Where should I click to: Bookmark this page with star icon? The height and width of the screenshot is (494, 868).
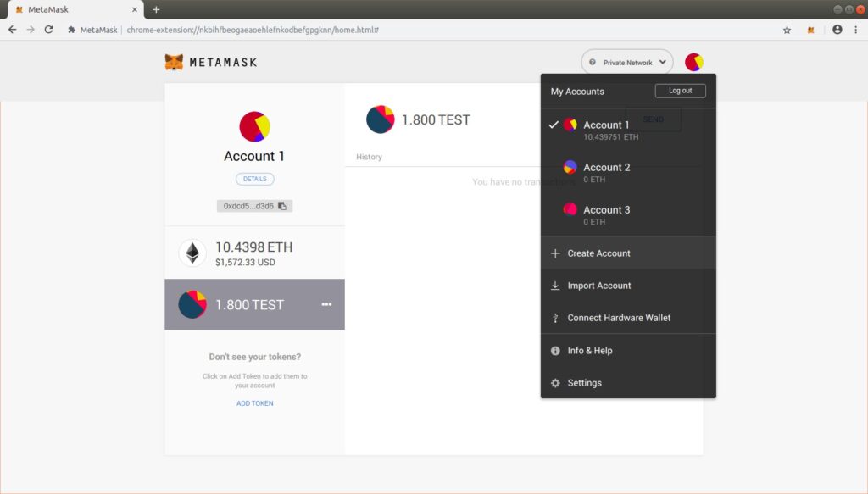(x=787, y=30)
